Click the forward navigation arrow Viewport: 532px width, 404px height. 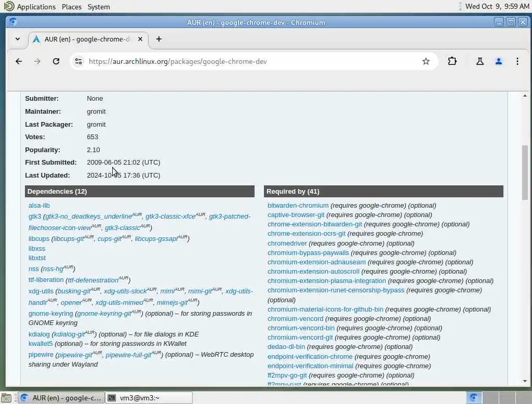pyautogui.click(x=37, y=61)
